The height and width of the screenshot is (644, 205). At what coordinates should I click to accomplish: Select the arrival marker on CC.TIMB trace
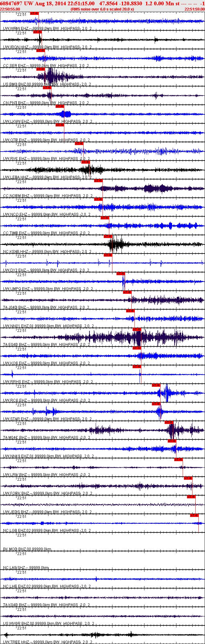(x=105, y=218)
